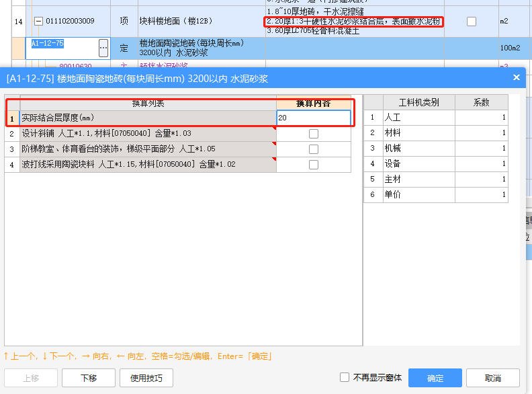Select 块料楼地面（楼12B）name cell
The height and width of the screenshot is (394, 532).
[x=202, y=22]
